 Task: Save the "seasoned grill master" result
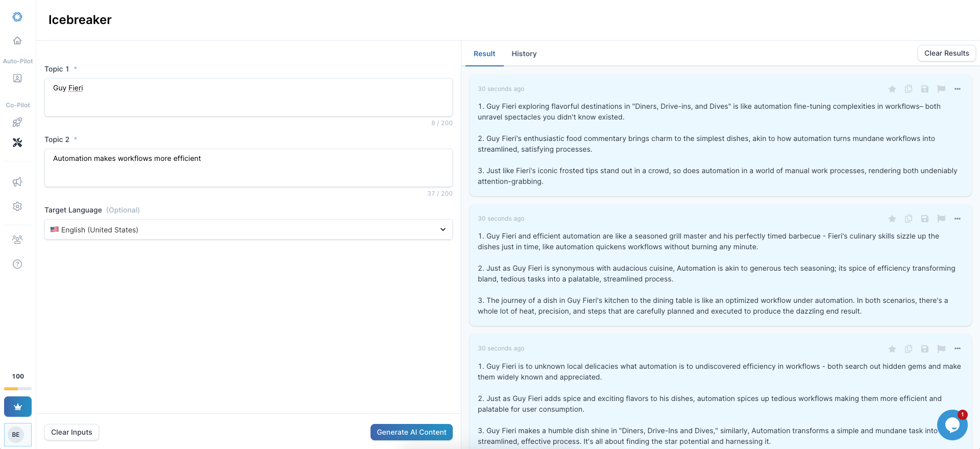[925, 219]
